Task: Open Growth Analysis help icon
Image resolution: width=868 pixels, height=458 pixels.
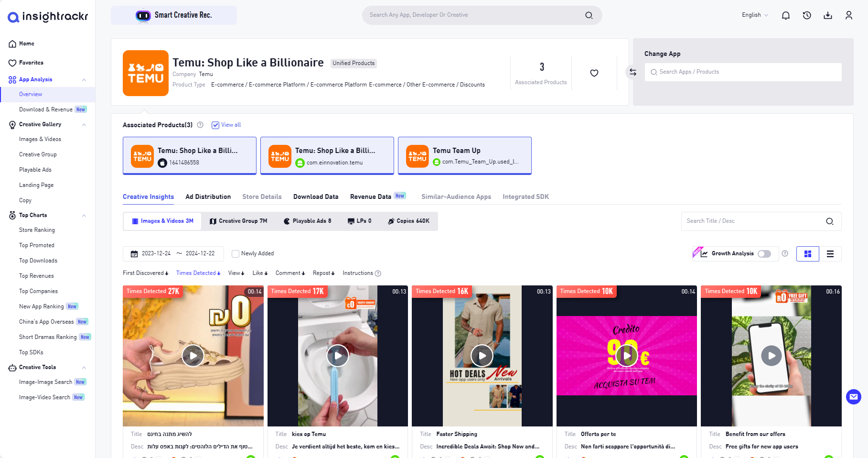Action: (x=785, y=253)
